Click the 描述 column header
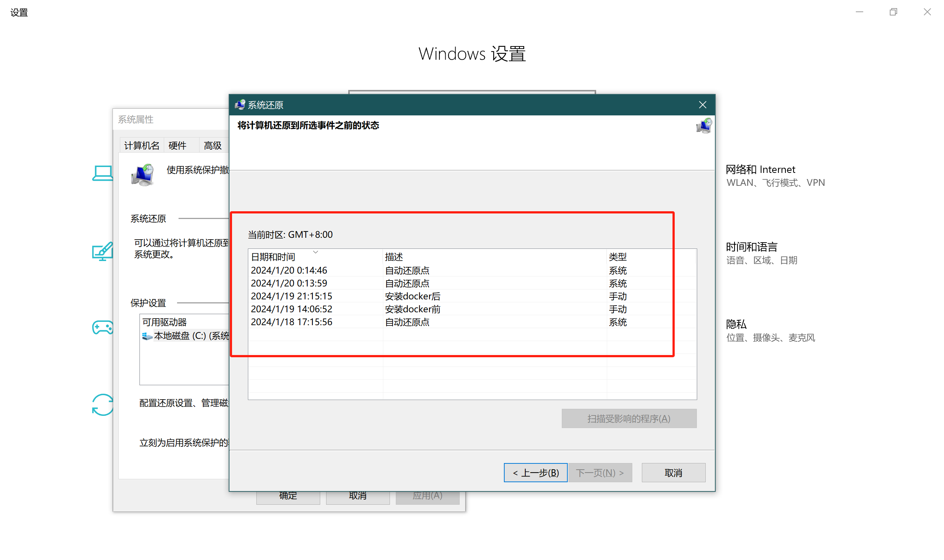Viewport: 944px width, 560px height. [394, 257]
